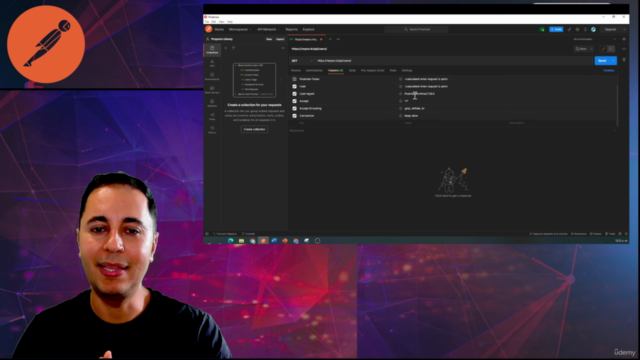Click the info icon for Connection value

[x=400, y=116]
